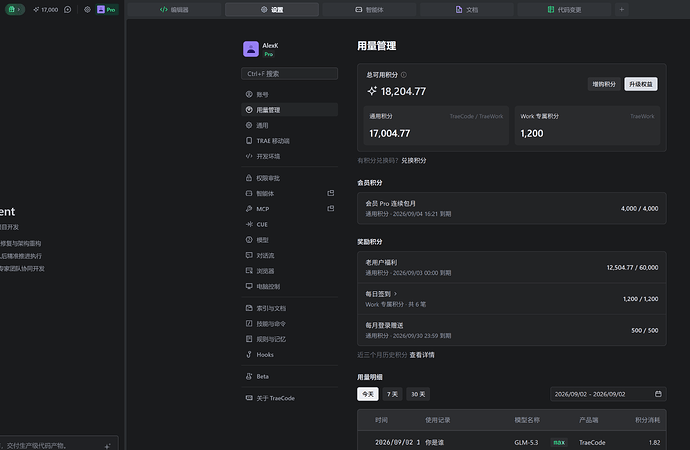
Task: Click the AlexK avatar picture
Action: pos(251,49)
